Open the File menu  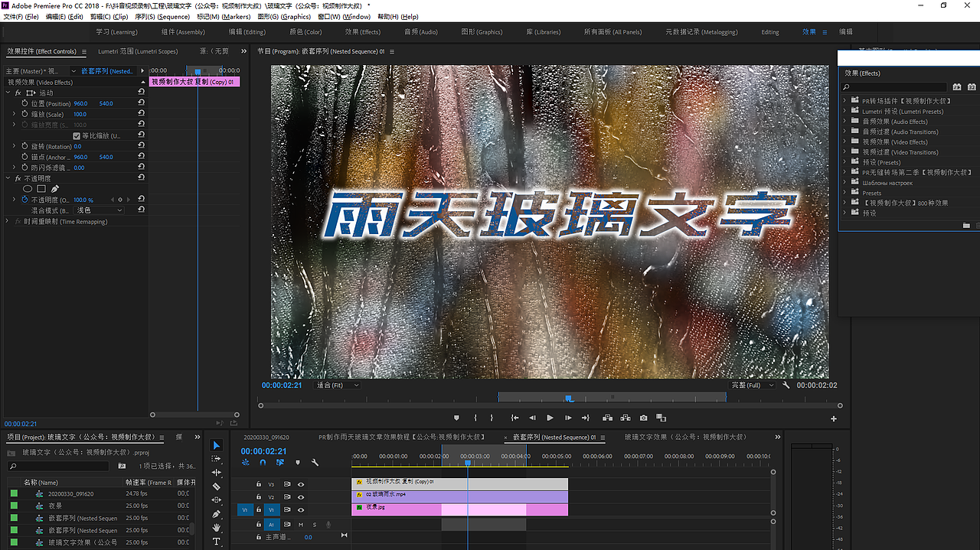(21, 16)
